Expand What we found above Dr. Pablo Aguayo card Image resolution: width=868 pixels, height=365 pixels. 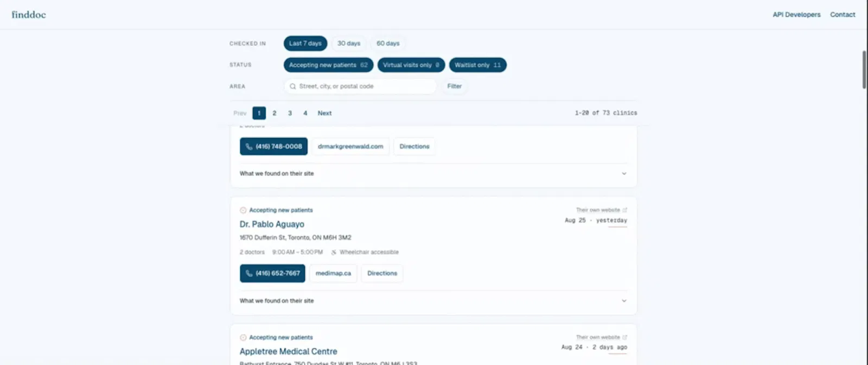coord(433,174)
